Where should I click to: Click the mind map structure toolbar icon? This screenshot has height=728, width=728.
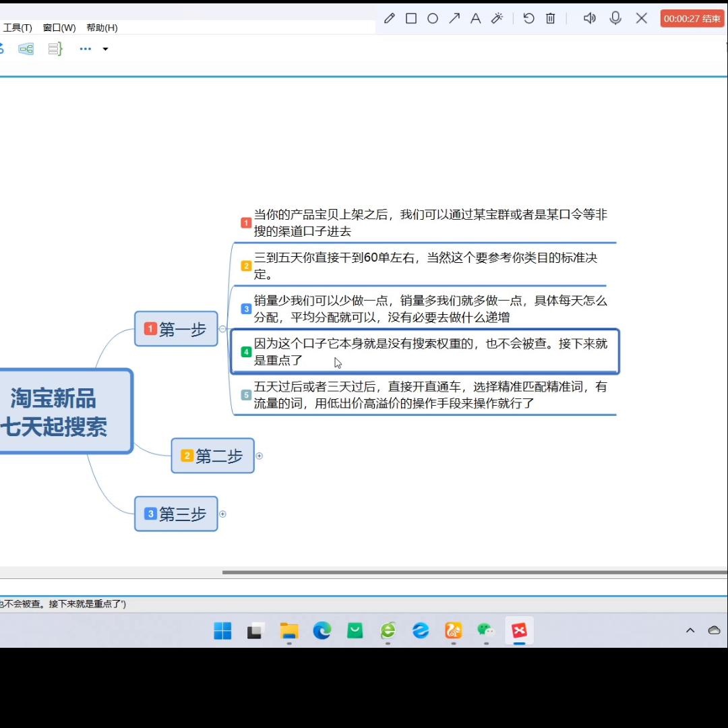[x=26, y=49]
